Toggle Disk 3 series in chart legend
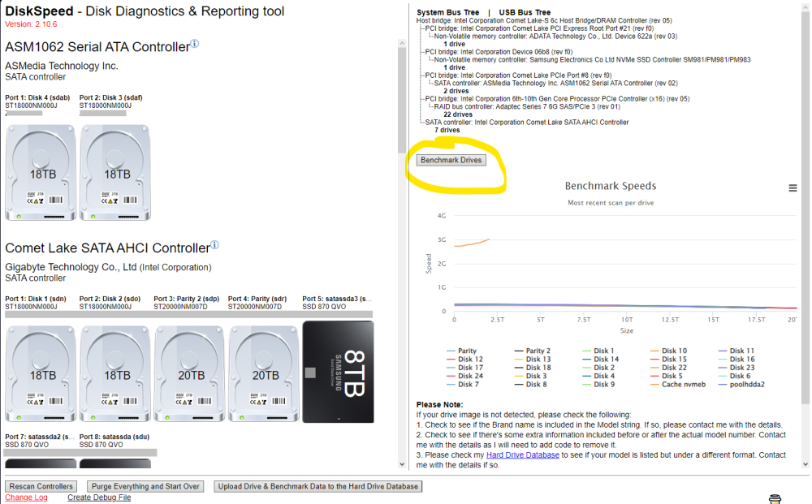 [x=530, y=377]
